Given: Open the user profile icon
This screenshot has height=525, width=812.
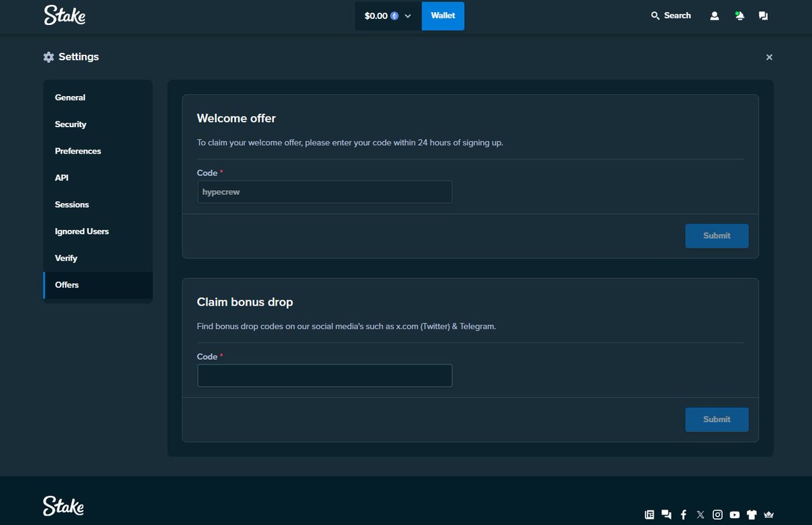Looking at the screenshot, I should pyautogui.click(x=714, y=16).
